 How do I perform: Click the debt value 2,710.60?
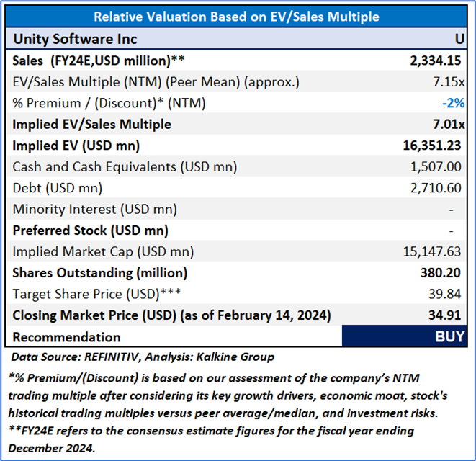(436, 188)
